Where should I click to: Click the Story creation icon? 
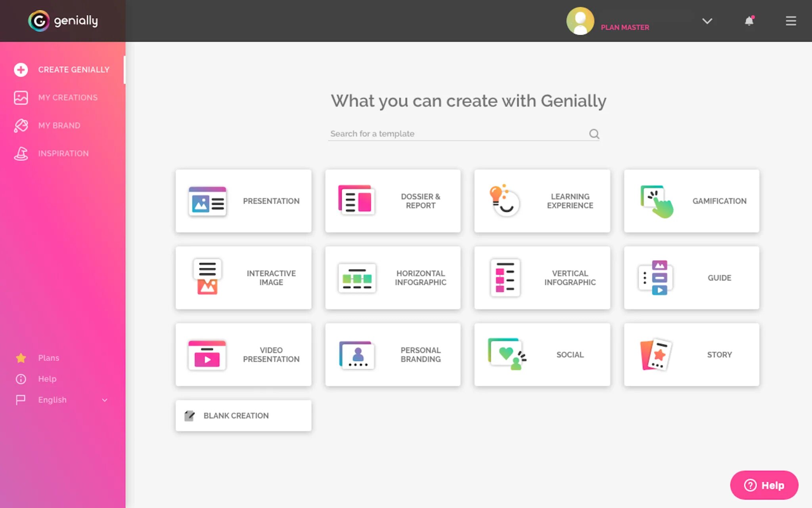[x=654, y=354]
